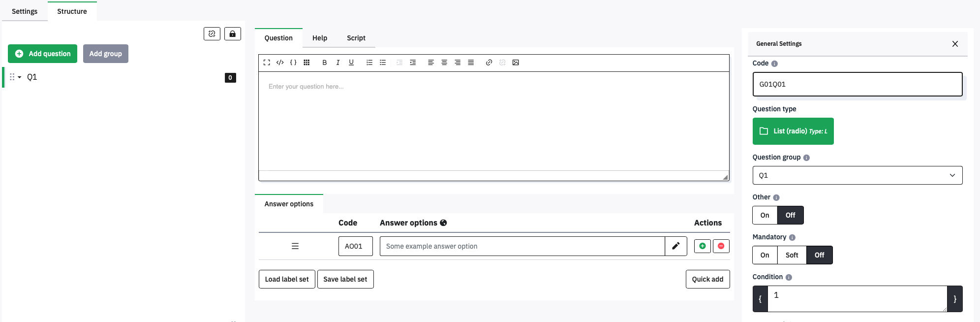Click the G01Q01 code input field

(x=857, y=84)
